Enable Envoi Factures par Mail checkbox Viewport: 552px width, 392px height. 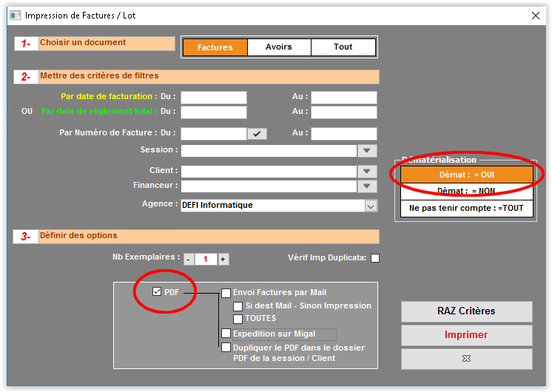click(x=226, y=293)
